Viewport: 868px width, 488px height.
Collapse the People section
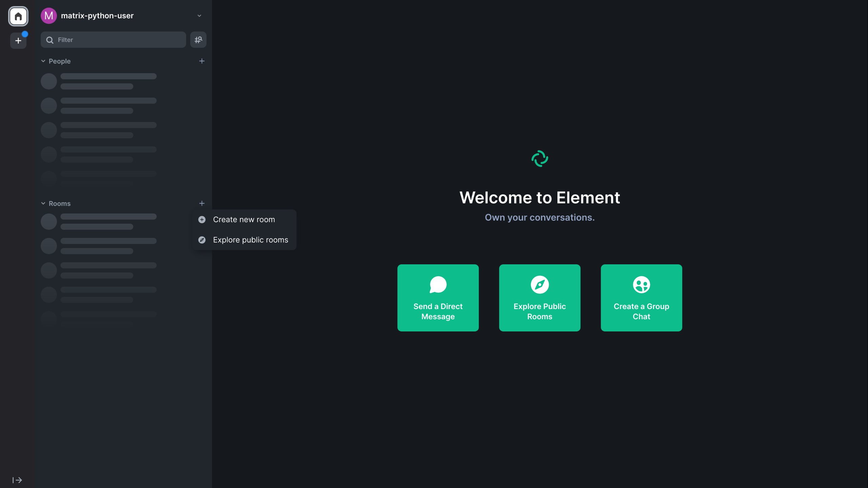pos(43,61)
